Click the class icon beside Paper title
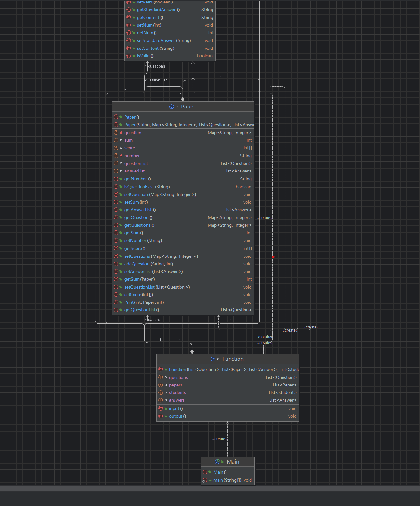420x506 pixels. click(x=172, y=107)
